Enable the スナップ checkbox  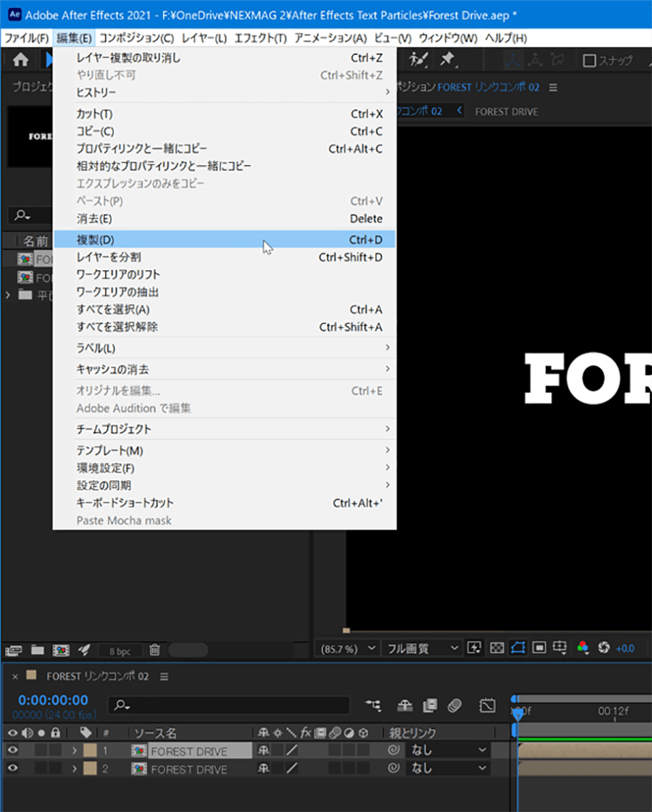coord(590,61)
